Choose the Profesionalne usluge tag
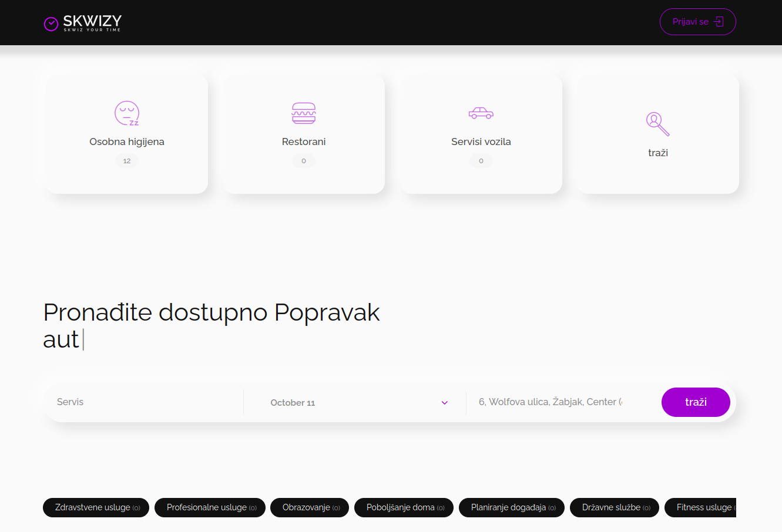The width and height of the screenshot is (782, 532). tap(210, 507)
